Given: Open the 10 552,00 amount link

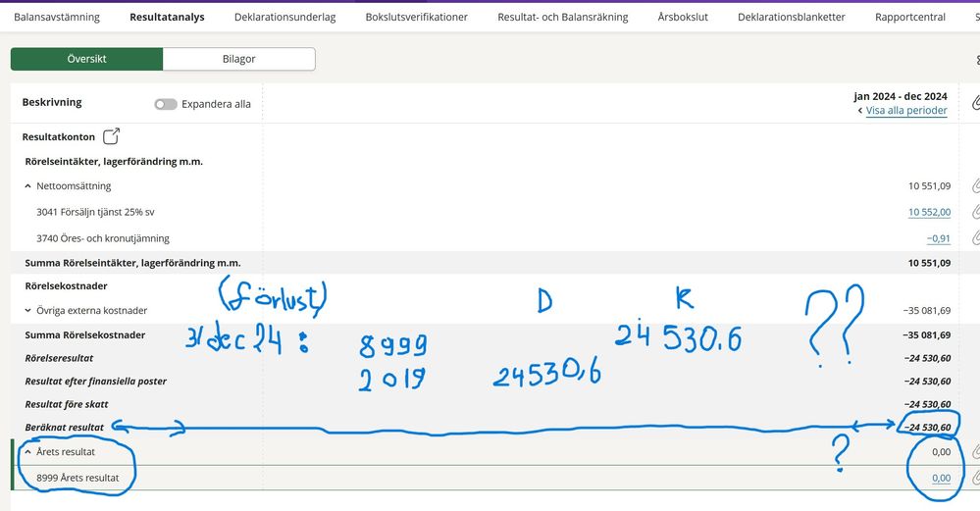Looking at the screenshot, I should click(929, 212).
